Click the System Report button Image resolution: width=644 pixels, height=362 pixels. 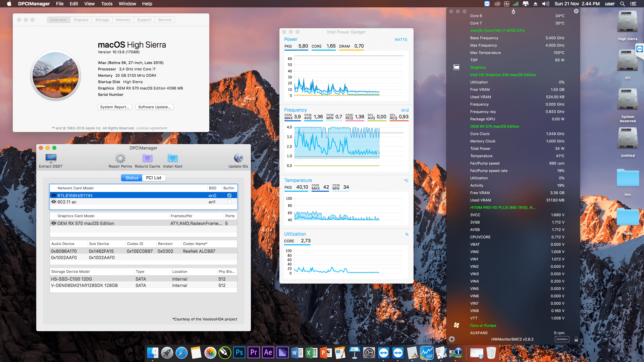tap(115, 107)
